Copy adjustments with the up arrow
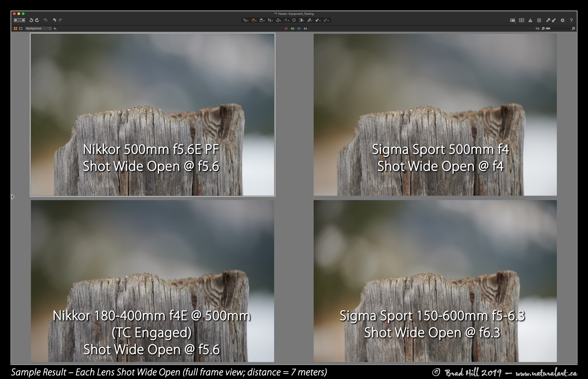 (548, 21)
